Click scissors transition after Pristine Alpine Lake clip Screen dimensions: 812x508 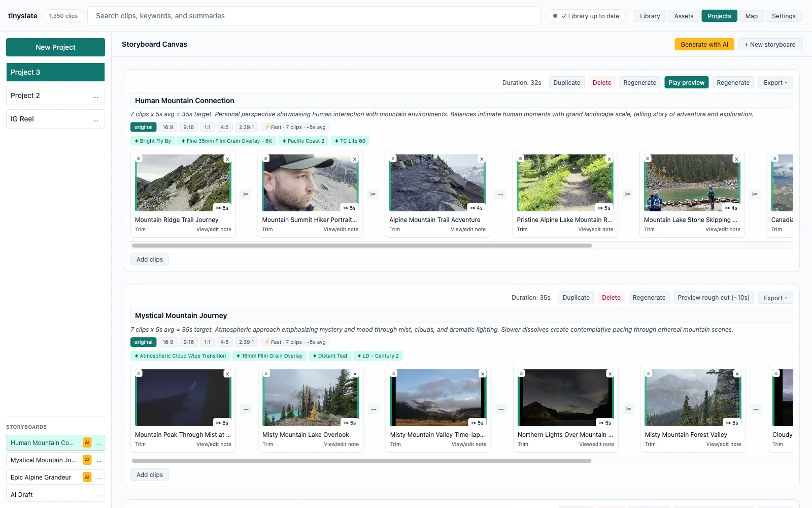pos(628,194)
